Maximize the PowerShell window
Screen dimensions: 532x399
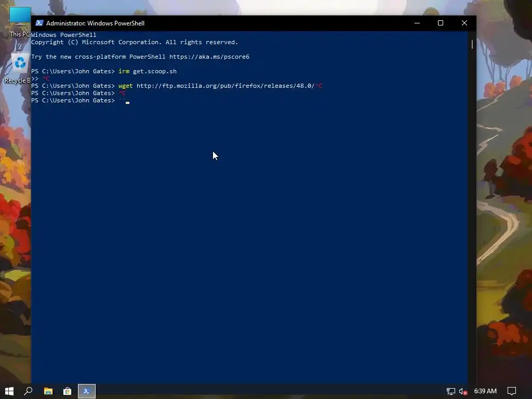[441, 23]
